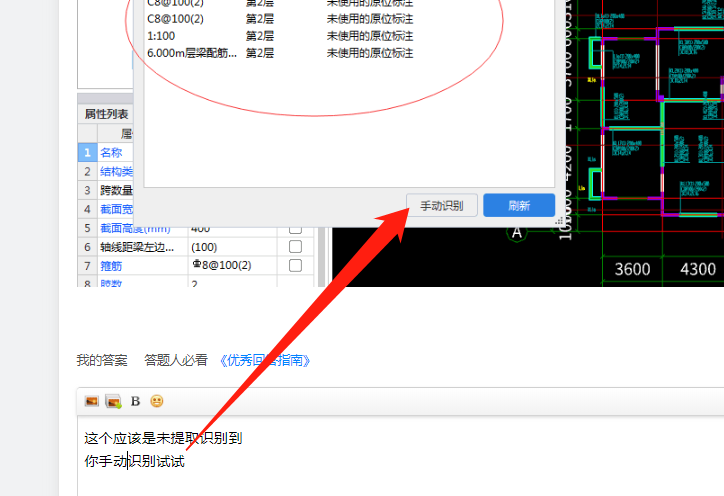Click the 答题人必看 label
Viewport: 724px width, 496px height.
(x=176, y=360)
